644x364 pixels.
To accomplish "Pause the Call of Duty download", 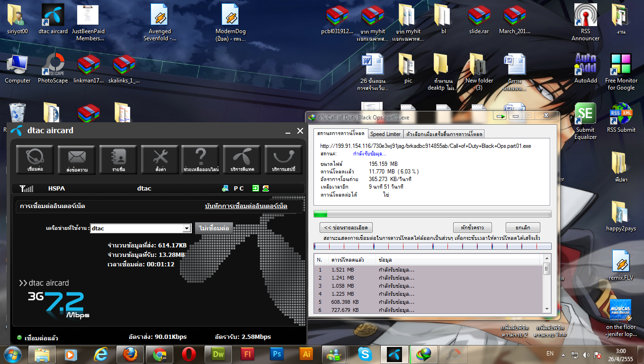I will coord(473,227).
